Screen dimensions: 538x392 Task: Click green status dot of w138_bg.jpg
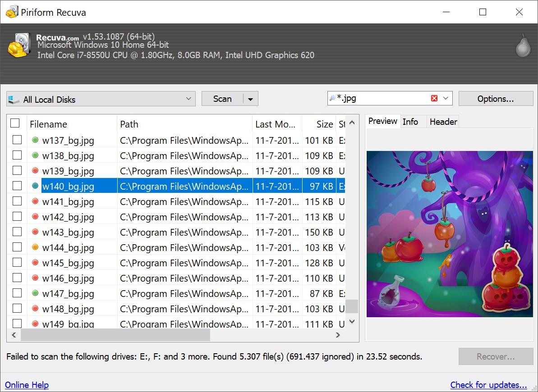point(35,155)
